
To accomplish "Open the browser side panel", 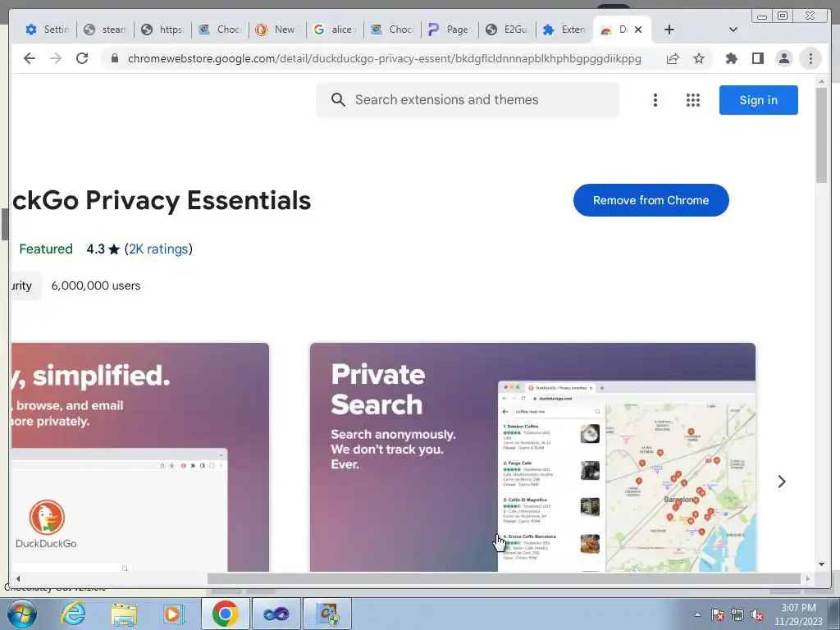I will [757, 58].
